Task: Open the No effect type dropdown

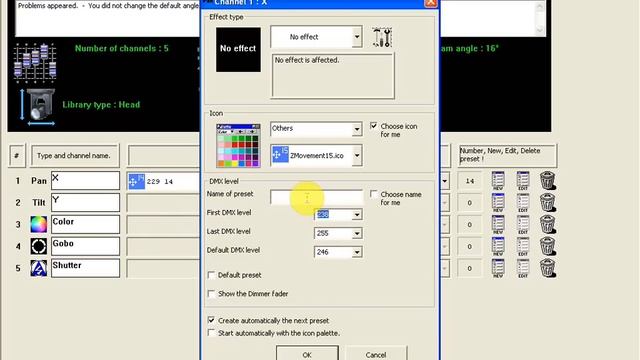Action: [357, 37]
